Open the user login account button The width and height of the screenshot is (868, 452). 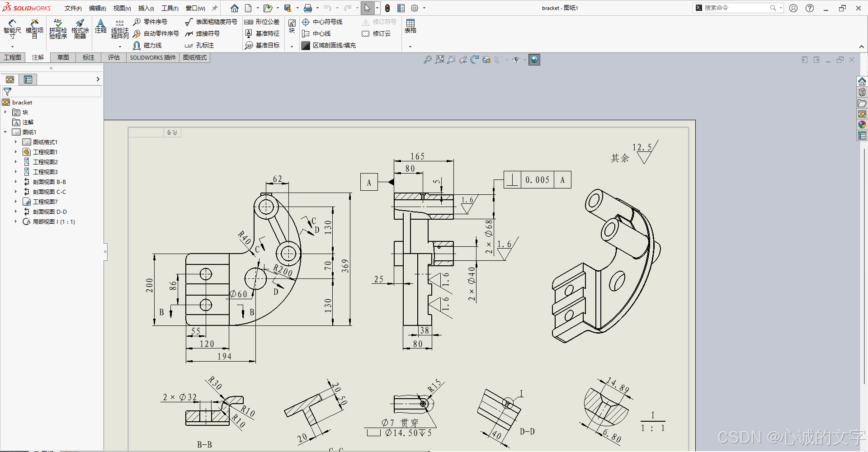click(x=793, y=8)
